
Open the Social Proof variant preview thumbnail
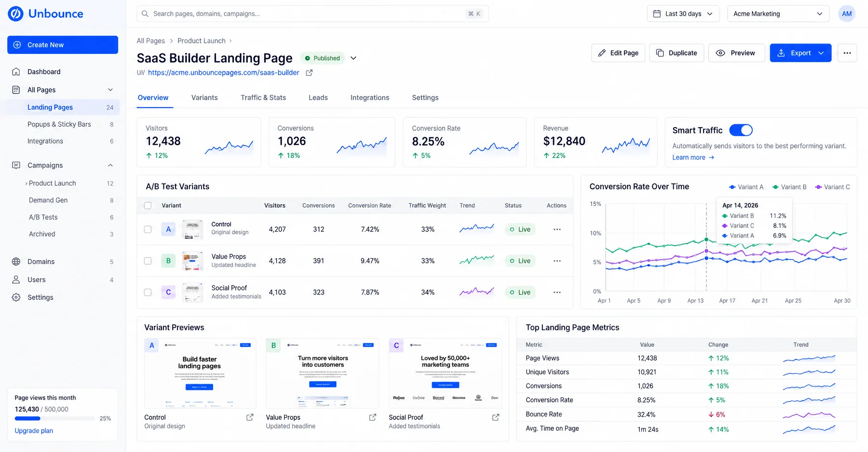[x=445, y=373]
